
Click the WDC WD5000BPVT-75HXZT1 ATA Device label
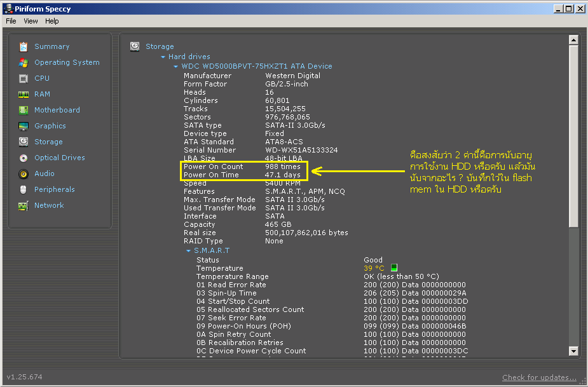257,66
